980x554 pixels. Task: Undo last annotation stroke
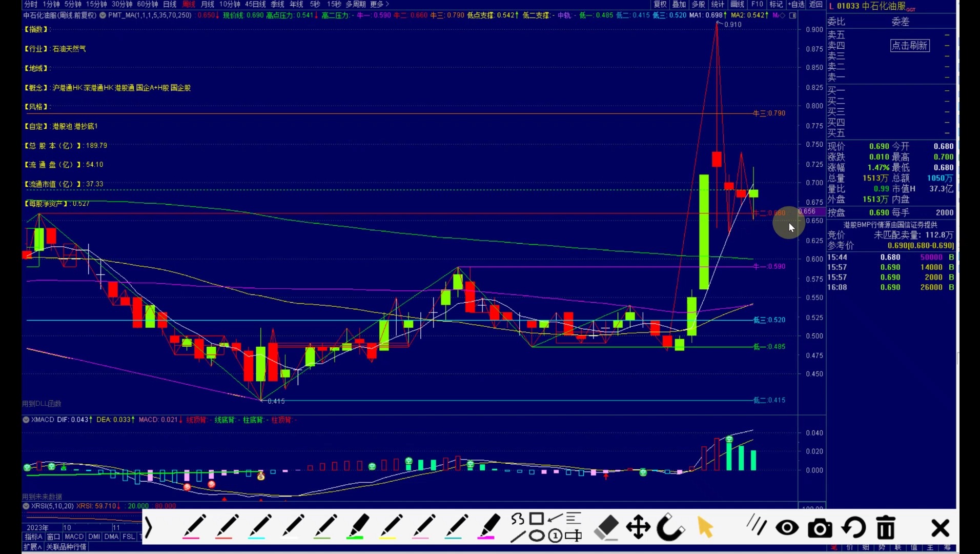coord(854,527)
